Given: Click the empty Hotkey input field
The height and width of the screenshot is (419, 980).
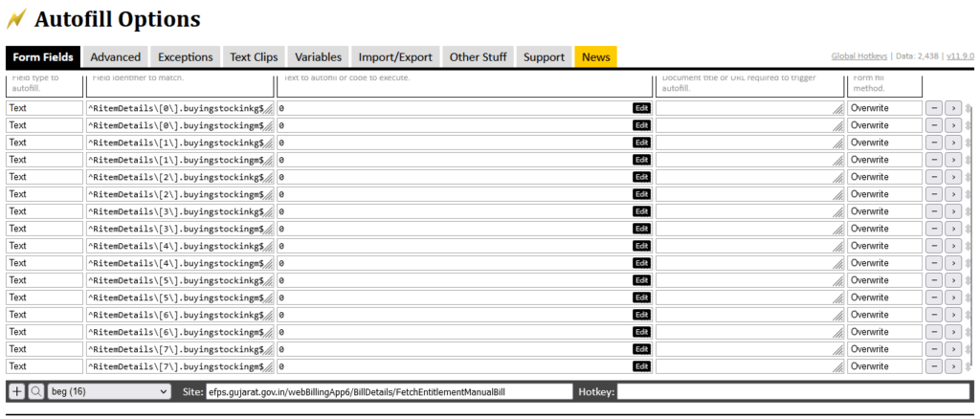Looking at the screenshot, I should click(792, 391).
